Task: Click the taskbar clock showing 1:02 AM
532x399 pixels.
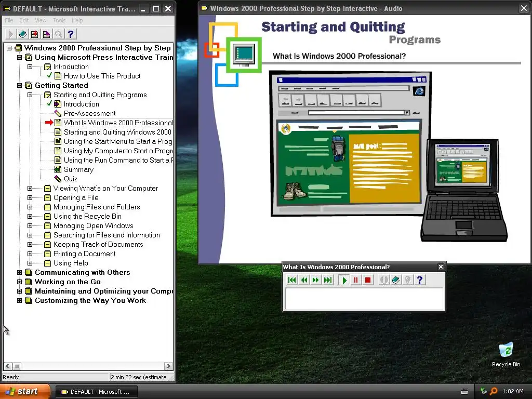Action: tap(513, 391)
